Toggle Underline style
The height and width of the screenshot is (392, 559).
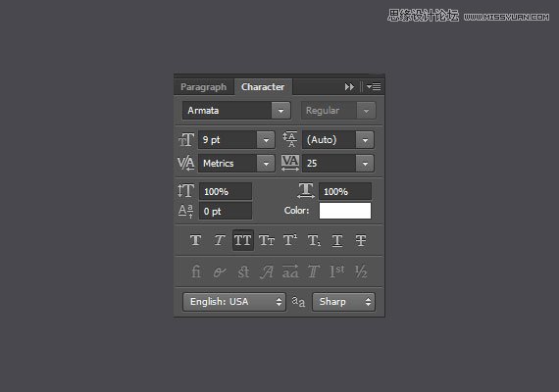coord(337,240)
